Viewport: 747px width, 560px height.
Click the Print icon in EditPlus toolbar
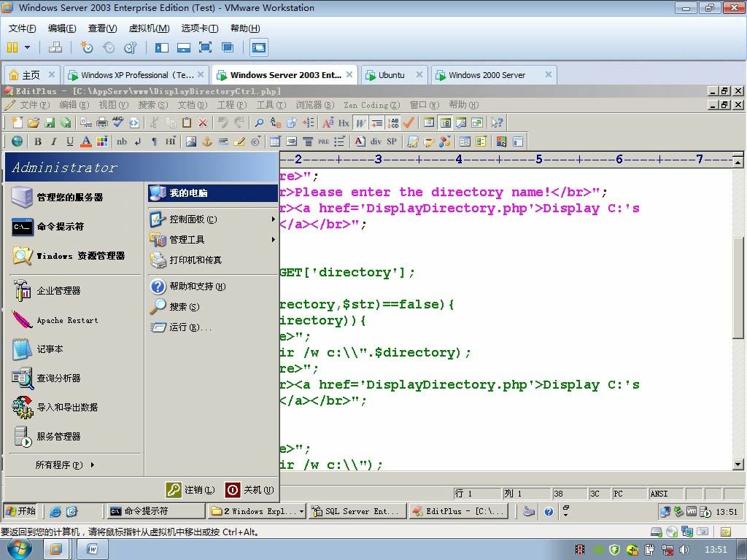[x=102, y=122]
